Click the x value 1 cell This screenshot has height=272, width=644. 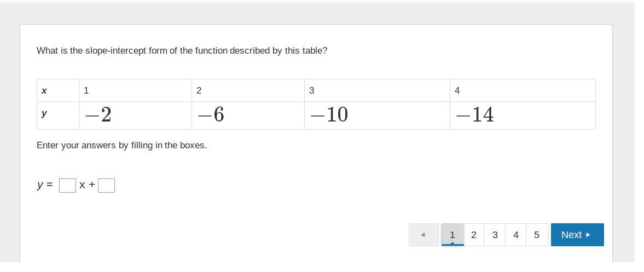click(x=135, y=90)
